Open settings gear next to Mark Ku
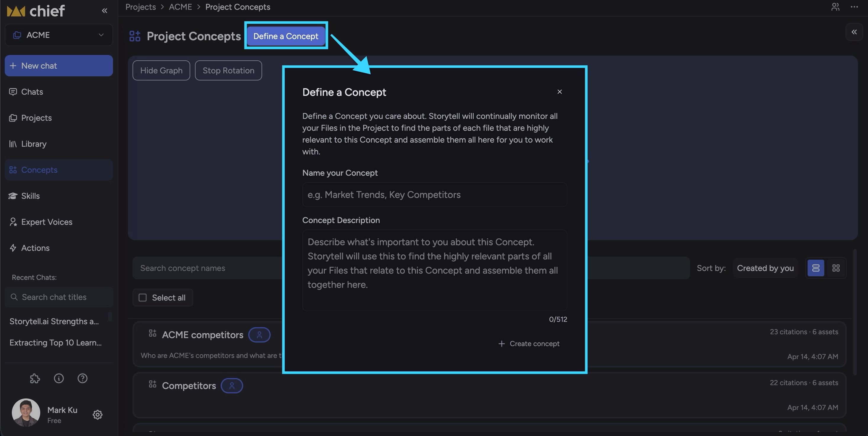Viewport: 868px width, 436px height. pos(98,414)
